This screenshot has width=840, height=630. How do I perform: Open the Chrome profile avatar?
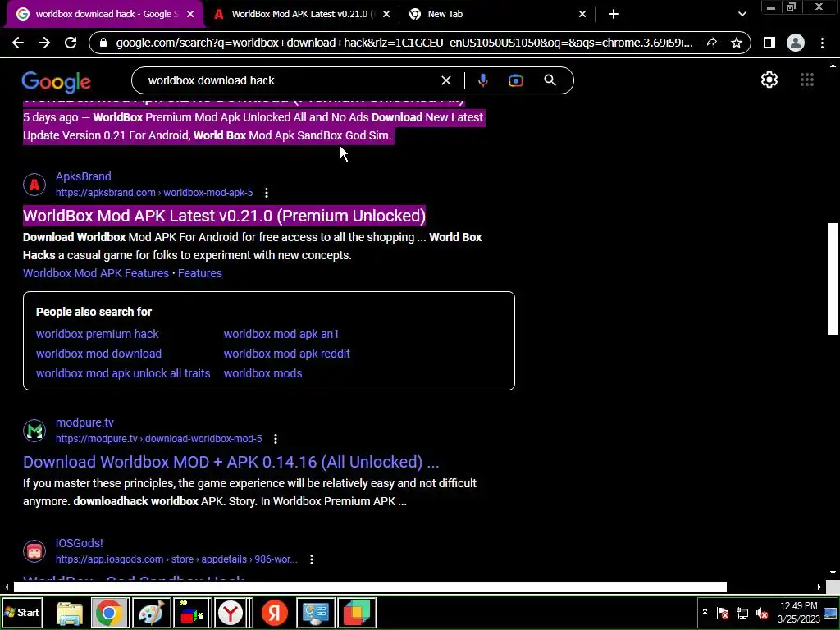pos(796,43)
